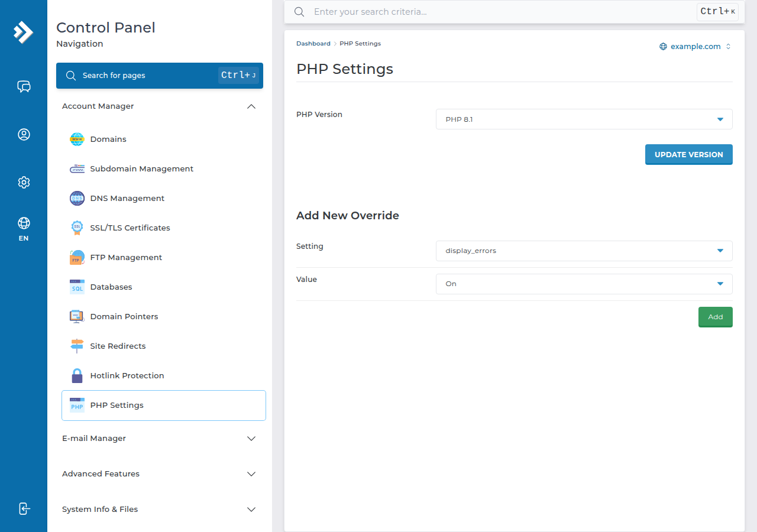The image size is (757, 532).
Task: Click the FTP Management icon
Action: [77, 258]
